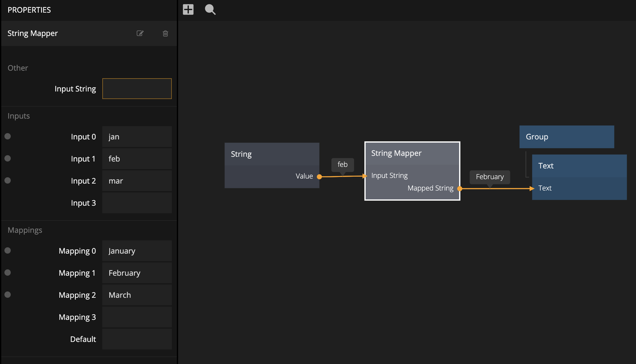Select the String node on canvas
This screenshot has width=636, height=364.
click(x=272, y=154)
